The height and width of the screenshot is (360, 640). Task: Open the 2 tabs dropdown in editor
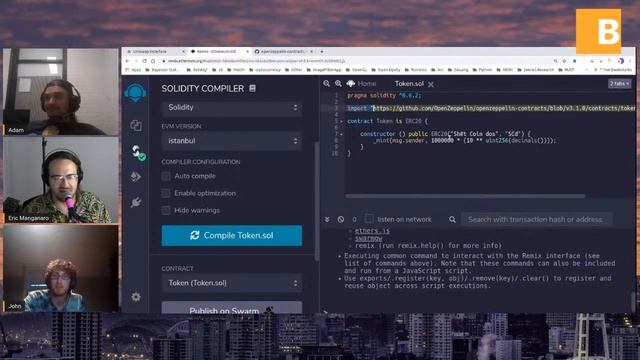click(x=620, y=84)
